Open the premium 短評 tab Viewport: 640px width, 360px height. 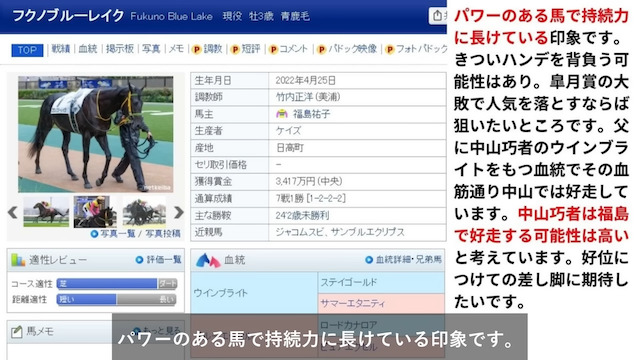click(x=245, y=49)
